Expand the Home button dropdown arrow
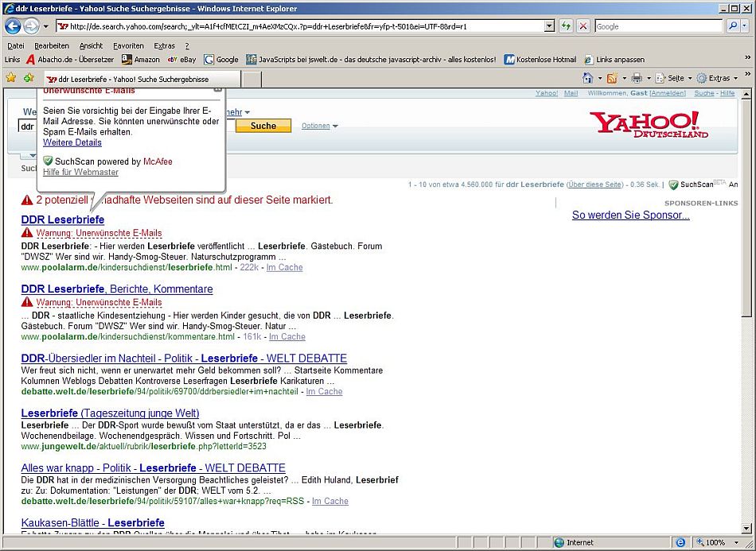This screenshot has height=551, width=756. [600, 78]
